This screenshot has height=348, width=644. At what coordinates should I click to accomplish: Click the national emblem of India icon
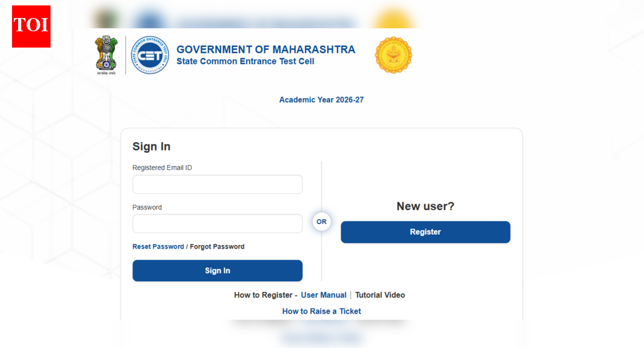(x=107, y=55)
